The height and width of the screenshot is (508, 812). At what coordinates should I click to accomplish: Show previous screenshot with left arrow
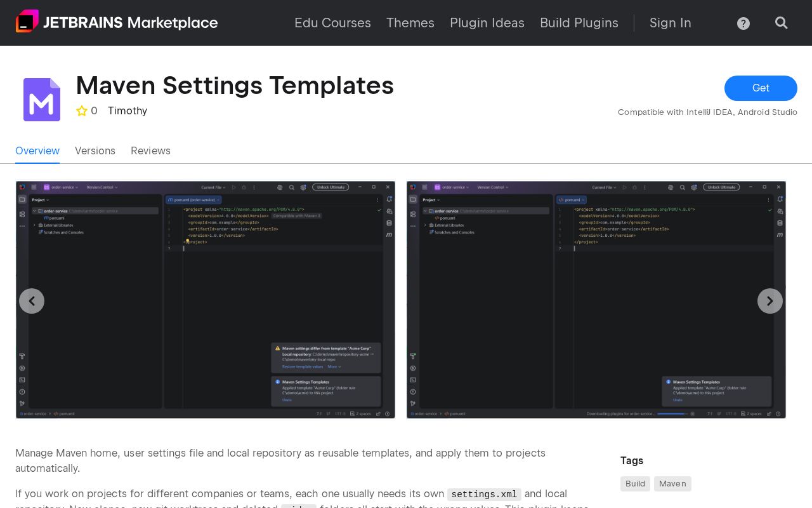pyautogui.click(x=32, y=301)
